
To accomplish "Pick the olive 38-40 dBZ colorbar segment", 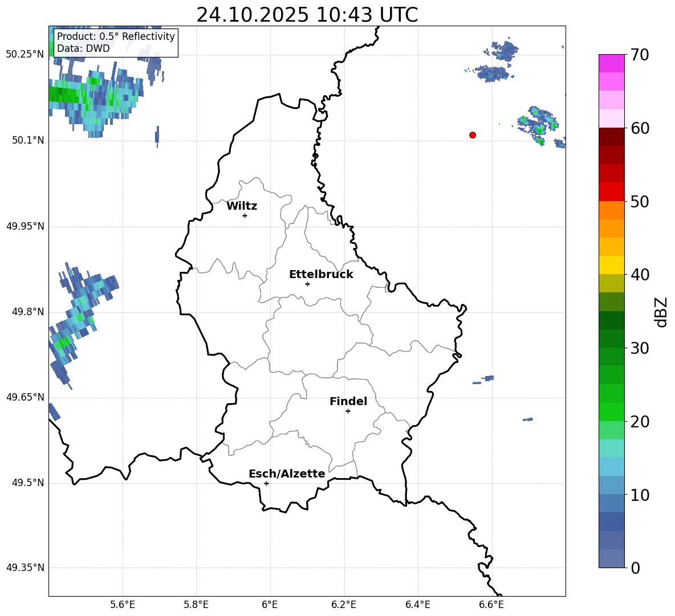I will 611,283.
